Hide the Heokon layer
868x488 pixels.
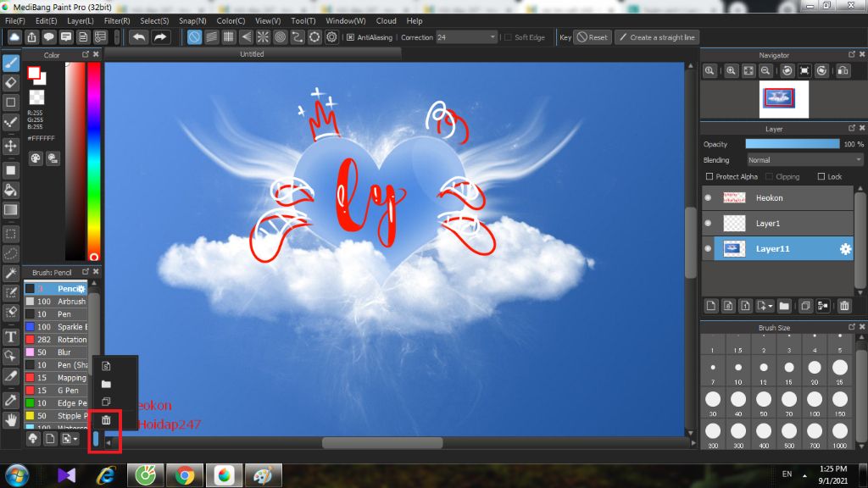[708, 198]
